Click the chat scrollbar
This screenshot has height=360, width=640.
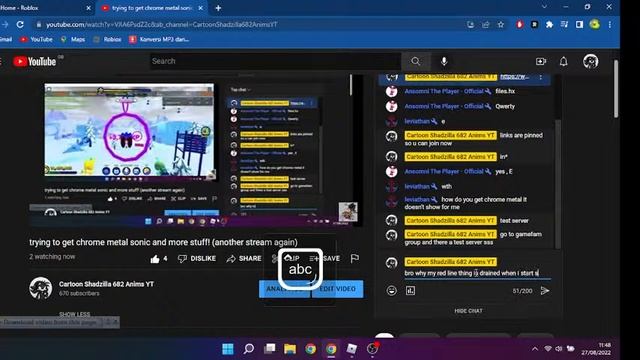pyautogui.click(x=558, y=184)
